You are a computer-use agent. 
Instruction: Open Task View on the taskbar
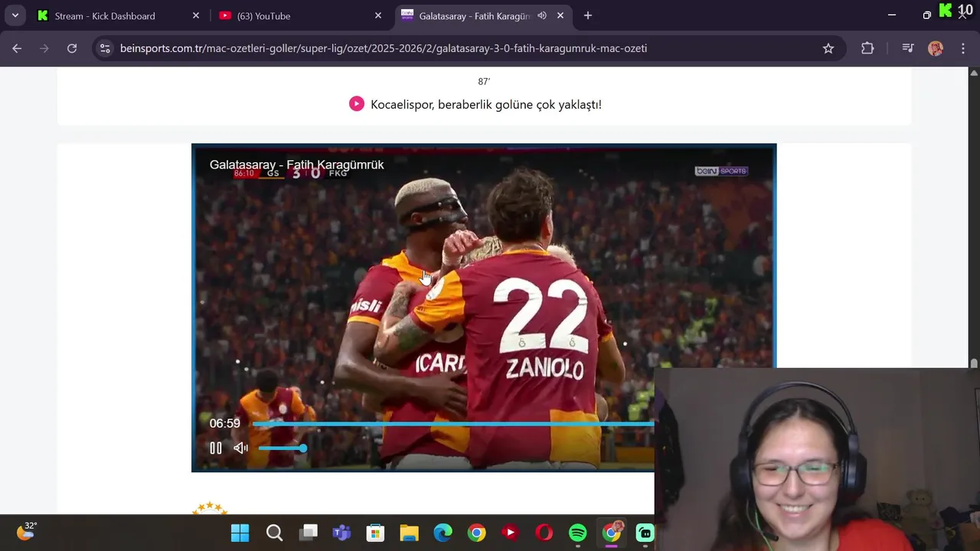click(x=309, y=533)
